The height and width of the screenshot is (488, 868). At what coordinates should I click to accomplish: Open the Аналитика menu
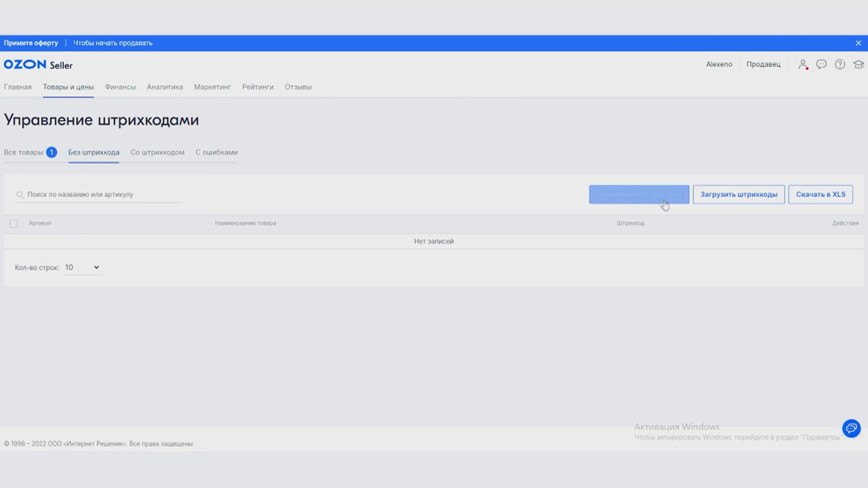tap(165, 87)
